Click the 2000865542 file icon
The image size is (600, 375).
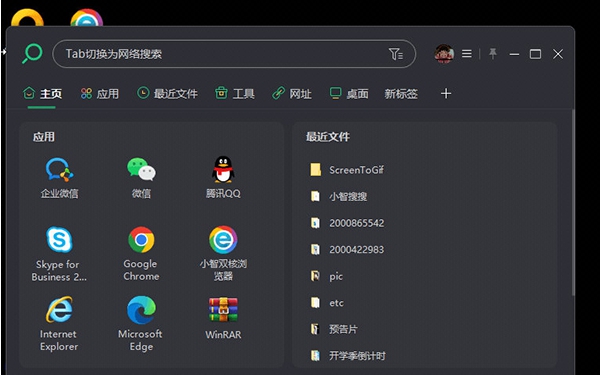tap(315, 223)
